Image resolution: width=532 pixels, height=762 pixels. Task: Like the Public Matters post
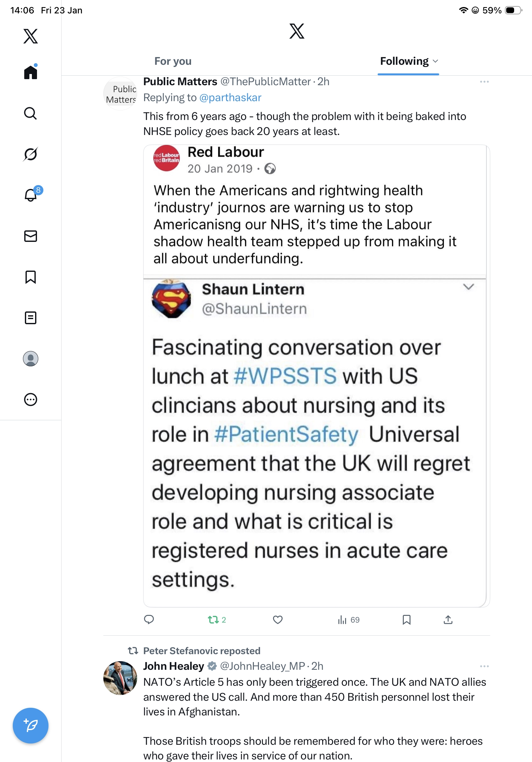point(277,620)
